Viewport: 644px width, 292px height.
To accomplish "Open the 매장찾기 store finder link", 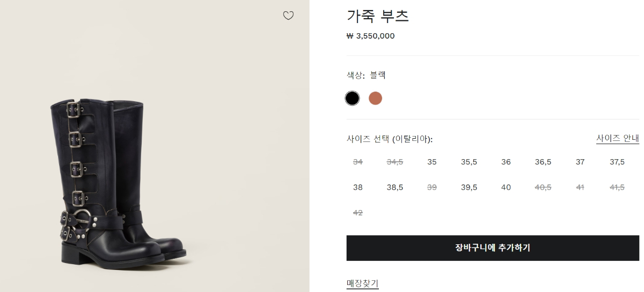I will [x=363, y=283].
